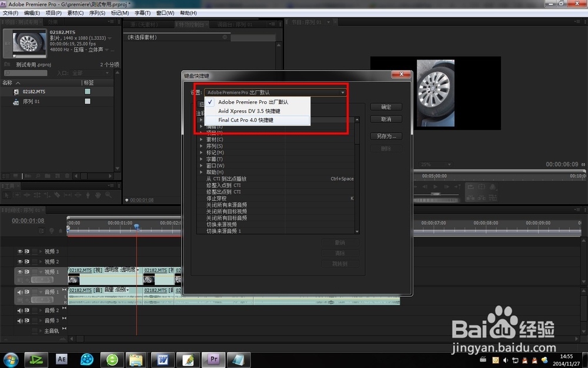Expand the 标记(M) category in shortcut list
This screenshot has height=368, width=588.
tap(201, 152)
